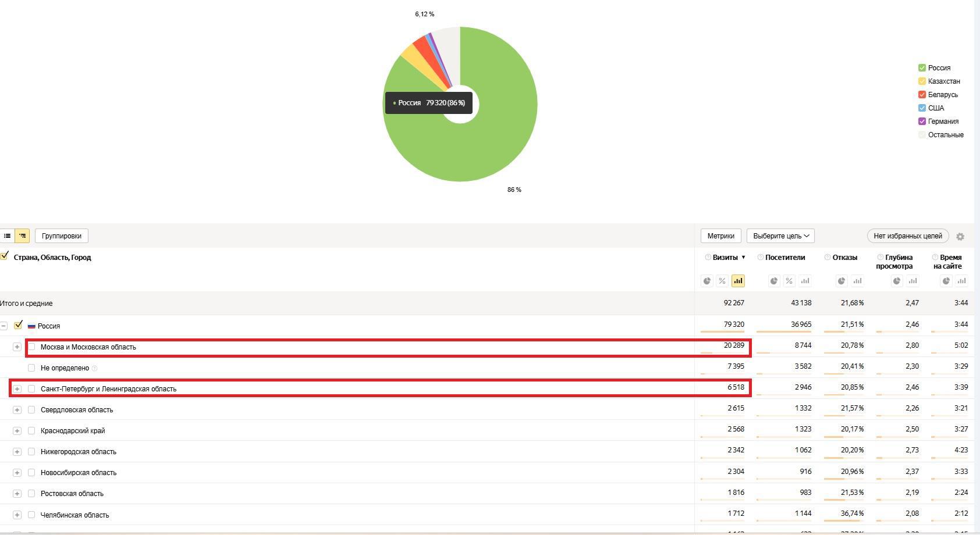Image resolution: width=980 pixels, height=535 pixels.
Task: Select pie chart icon under Визиты column
Action: 707,281
